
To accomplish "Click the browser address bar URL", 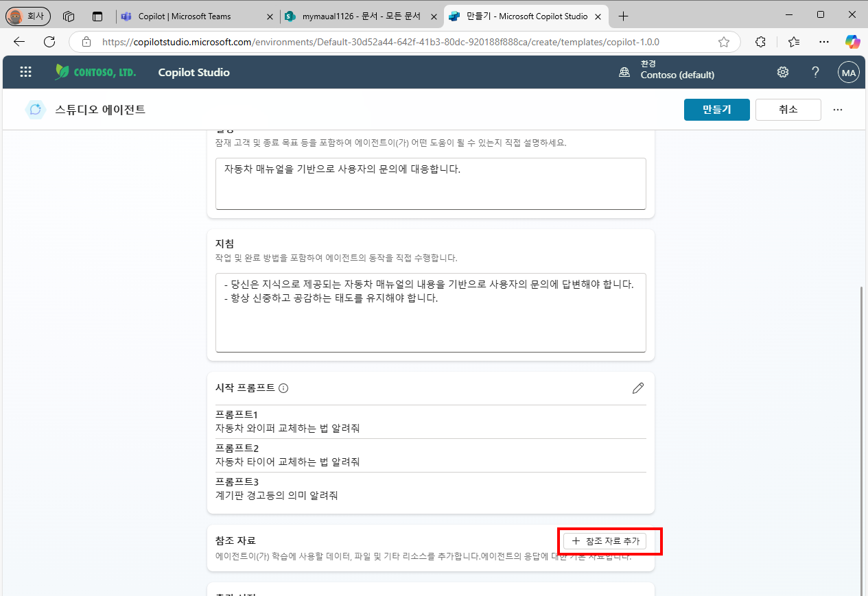I will 381,42.
